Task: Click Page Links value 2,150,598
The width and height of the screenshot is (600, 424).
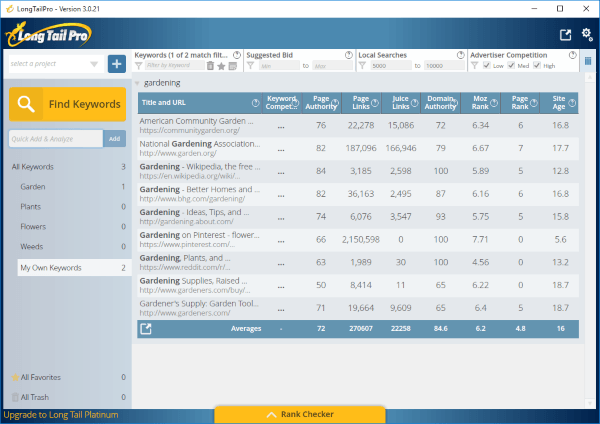Action: click(x=361, y=240)
